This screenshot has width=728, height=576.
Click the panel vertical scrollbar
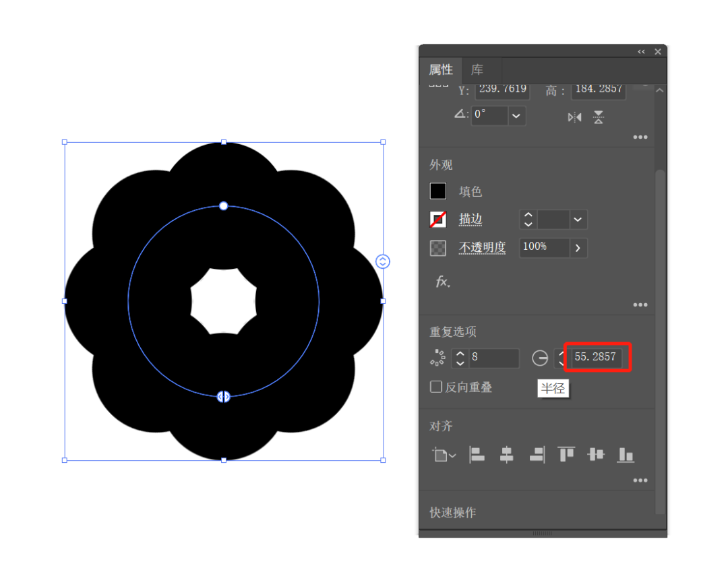pyautogui.click(x=660, y=341)
